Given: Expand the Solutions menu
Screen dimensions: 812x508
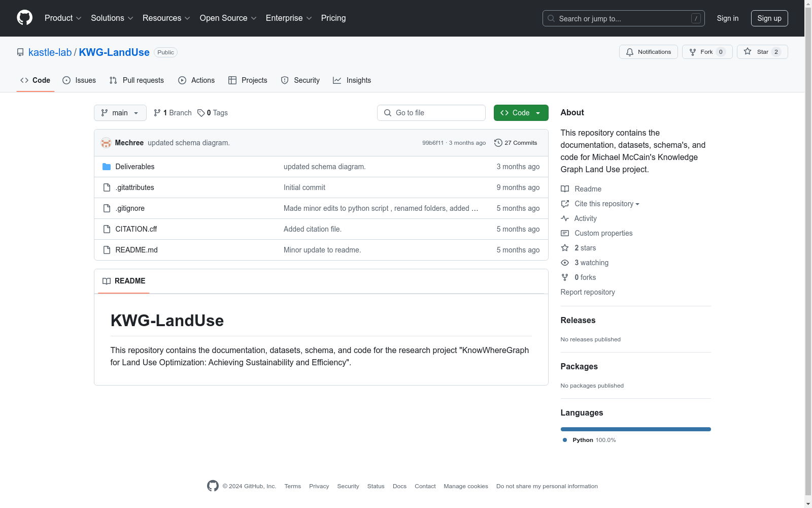Looking at the screenshot, I should (x=112, y=18).
